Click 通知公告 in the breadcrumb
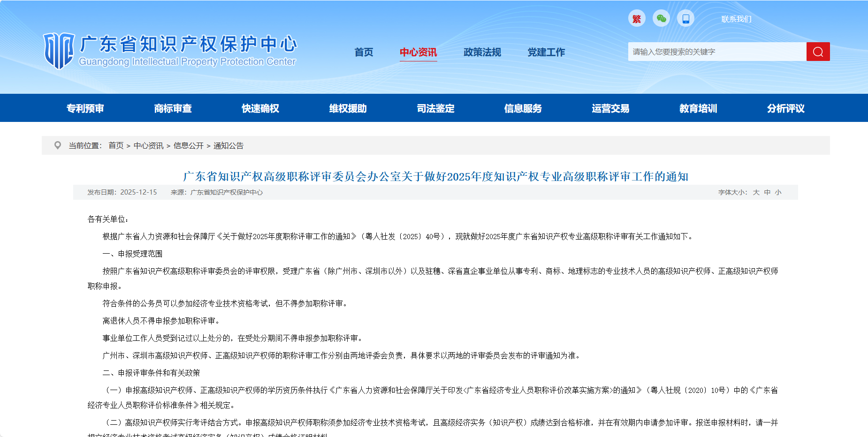868x437 pixels. click(228, 146)
